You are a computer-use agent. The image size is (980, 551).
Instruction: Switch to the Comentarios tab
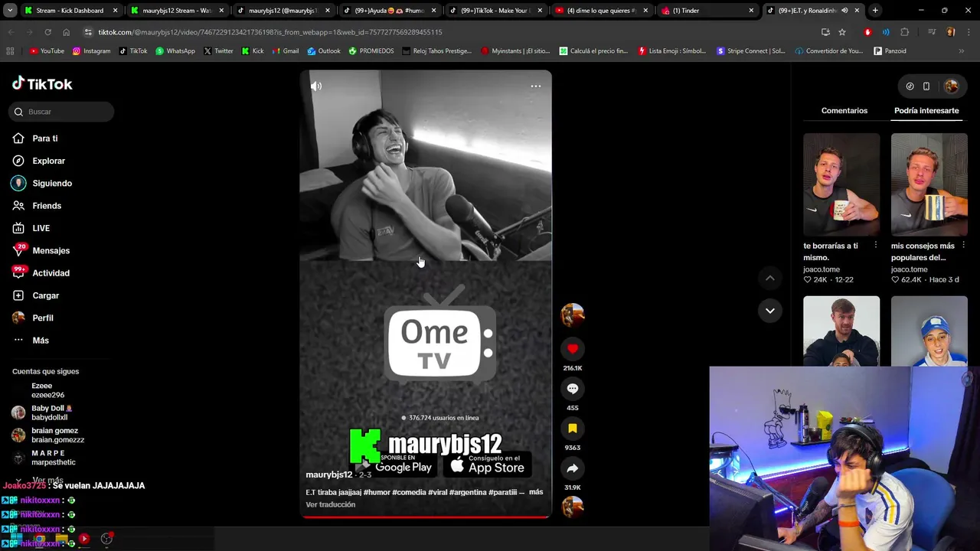pyautogui.click(x=844, y=111)
